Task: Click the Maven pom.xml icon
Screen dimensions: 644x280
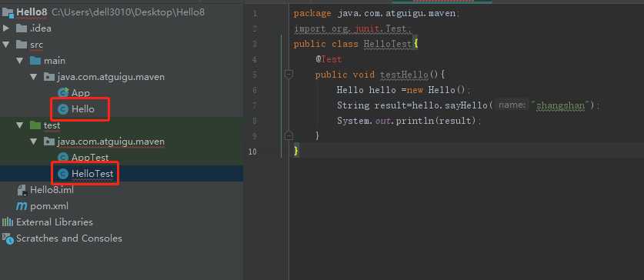Action: 22,206
